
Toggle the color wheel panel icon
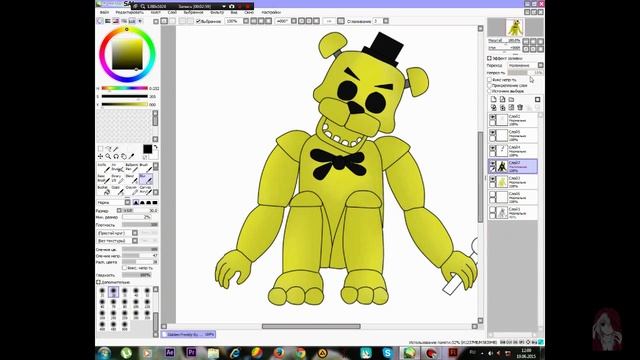pos(100,21)
